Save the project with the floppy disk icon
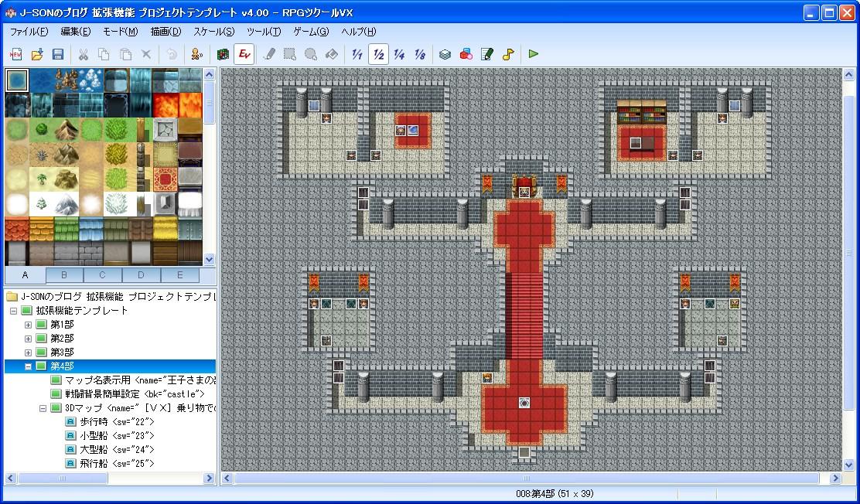The height and width of the screenshot is (504, 860). click(57, 54)
